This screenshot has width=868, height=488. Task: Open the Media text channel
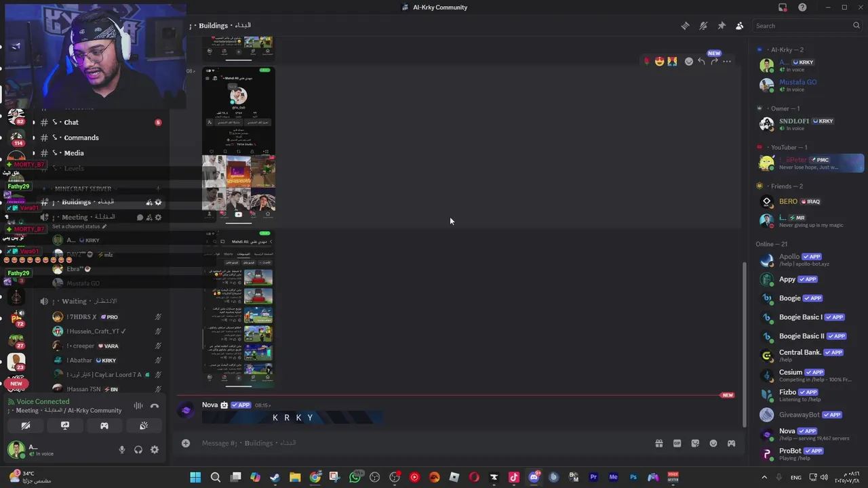pos(100,153)
